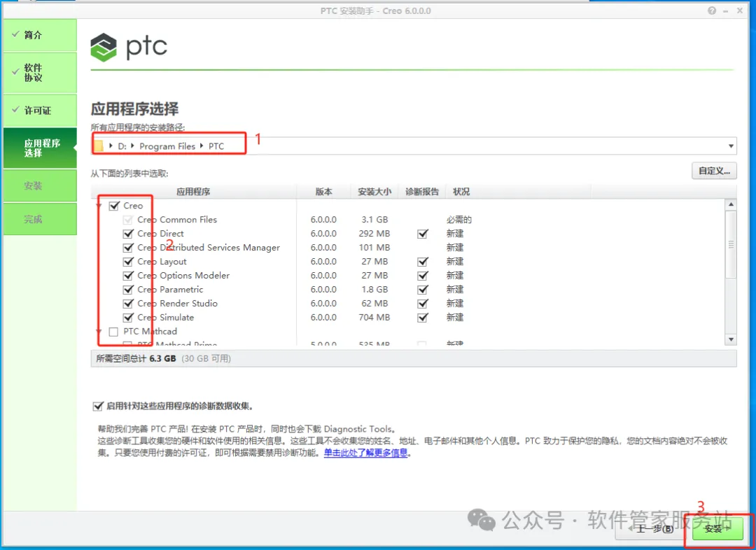The height and width of the screenshot is (550, 756).
Task: Toggle diagnostic report for Creo Parametric
Action: point(423,290)
